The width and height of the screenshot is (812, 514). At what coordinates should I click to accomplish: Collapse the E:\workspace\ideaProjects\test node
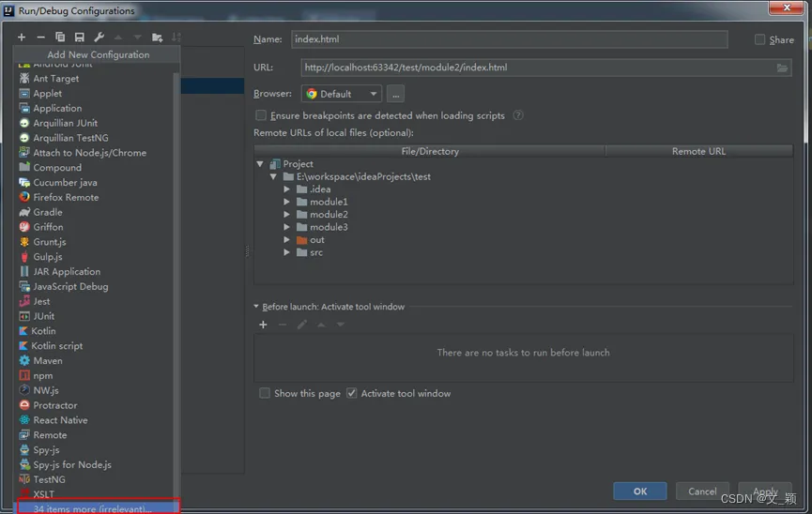tap(273, 177)
